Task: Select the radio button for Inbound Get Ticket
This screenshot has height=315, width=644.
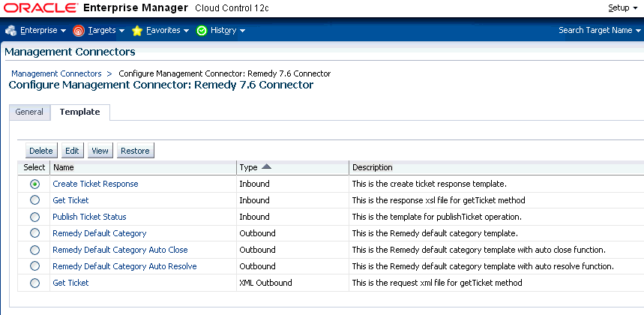Action: [35, 200]
